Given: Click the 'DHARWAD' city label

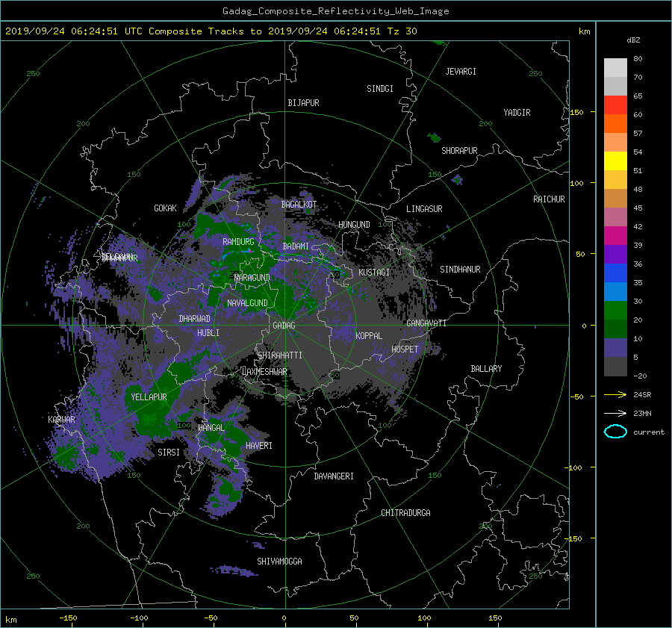Looking at the screenshot, I should click(195, 319).
